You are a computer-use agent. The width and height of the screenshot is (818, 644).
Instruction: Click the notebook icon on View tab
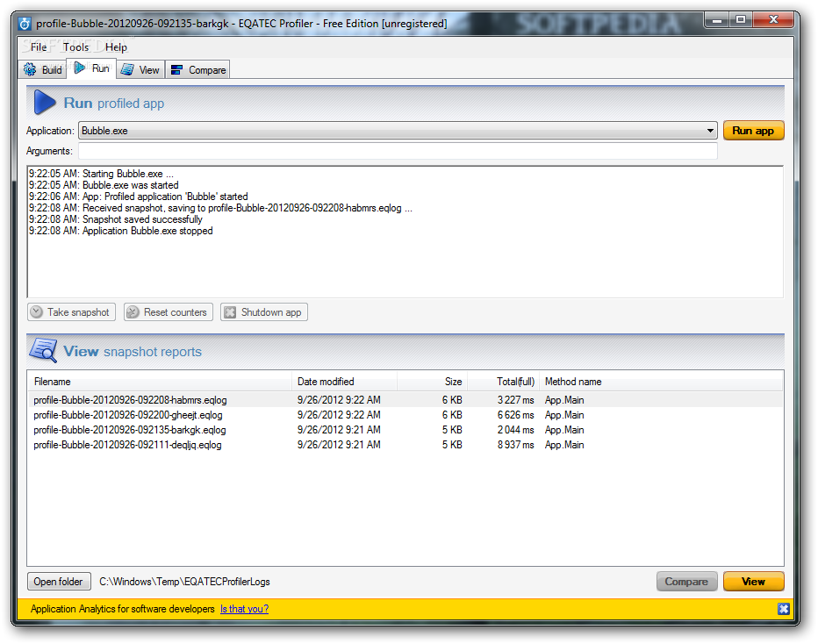click(128, 69)
